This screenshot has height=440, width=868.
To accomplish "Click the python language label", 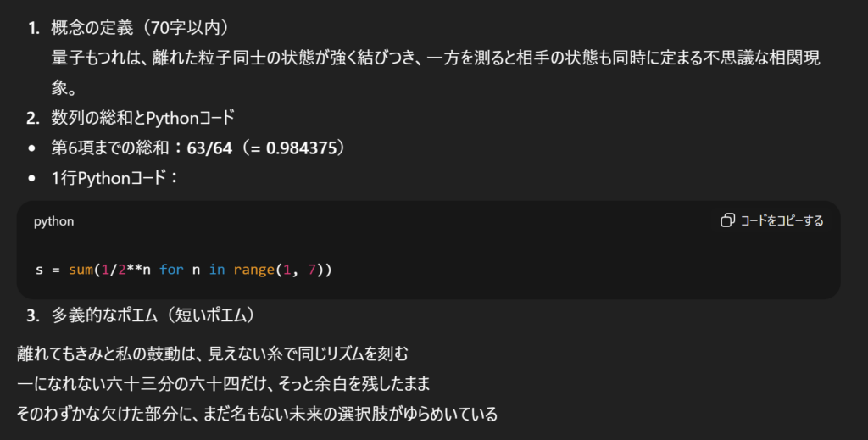I will point(53,221).
